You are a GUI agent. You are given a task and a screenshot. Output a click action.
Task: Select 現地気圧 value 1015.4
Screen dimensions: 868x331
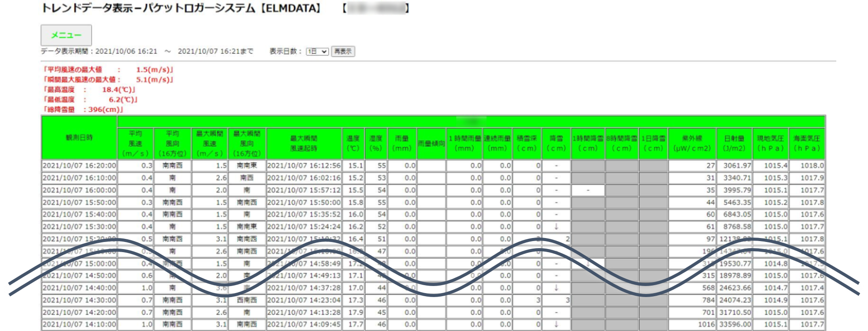[x=770, y=166]
